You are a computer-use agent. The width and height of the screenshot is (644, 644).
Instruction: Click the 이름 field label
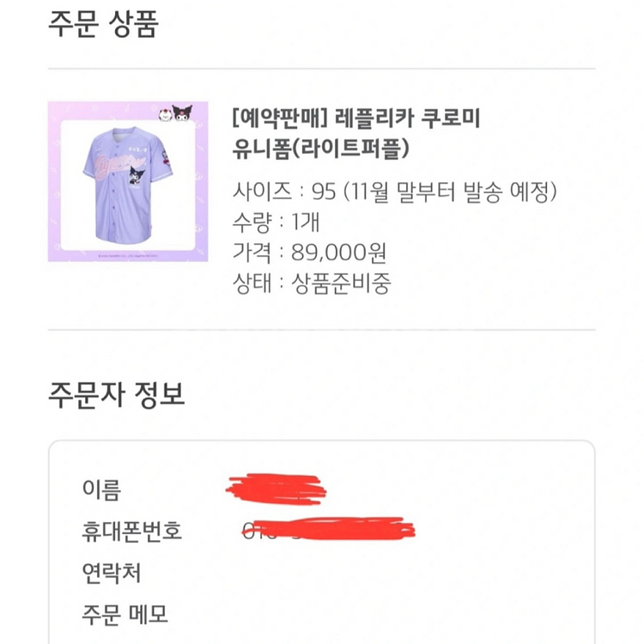click(101, 489)
